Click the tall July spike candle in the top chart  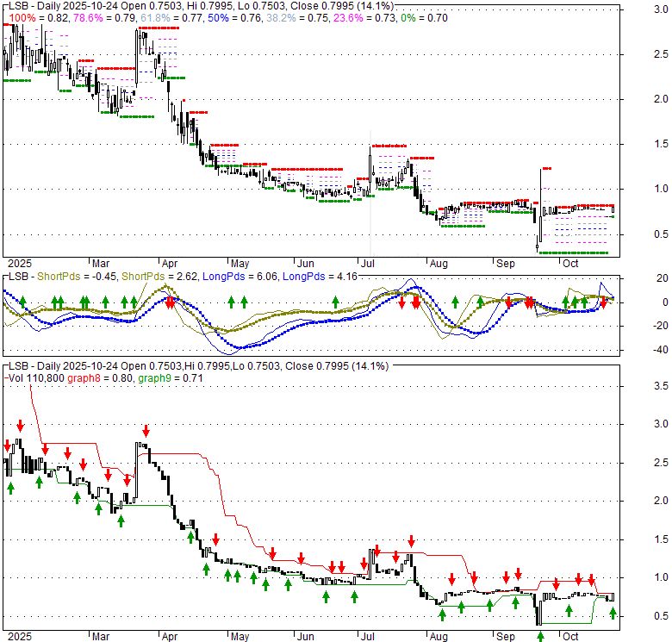[370, 164]
